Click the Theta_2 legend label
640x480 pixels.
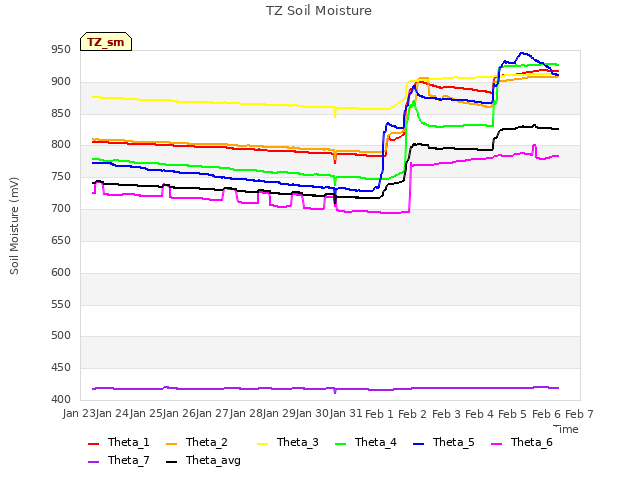(x=207, y=442)
